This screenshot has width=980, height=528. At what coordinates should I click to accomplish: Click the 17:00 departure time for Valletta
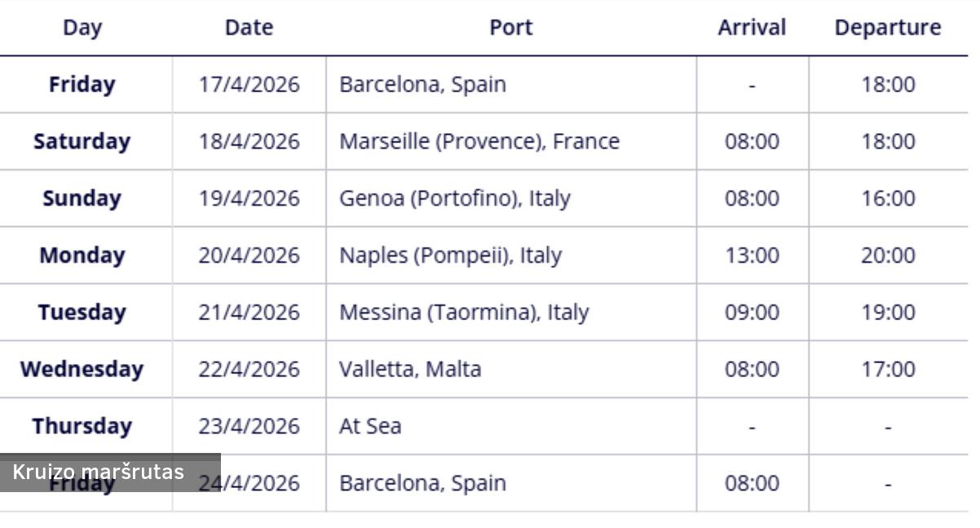coord(888,369)
